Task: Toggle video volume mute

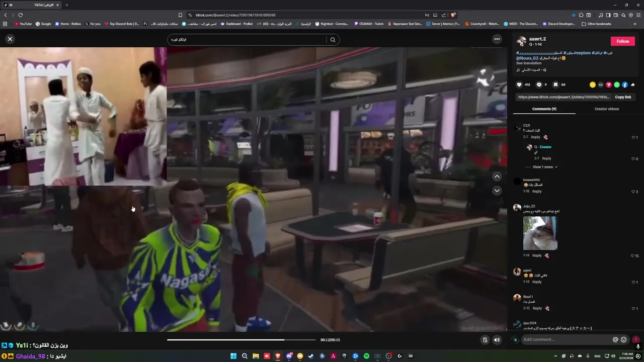Action: pos(497,340)
